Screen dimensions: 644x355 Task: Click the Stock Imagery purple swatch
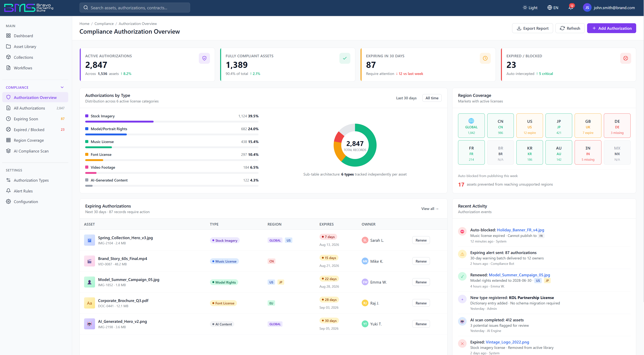point(87,116)
